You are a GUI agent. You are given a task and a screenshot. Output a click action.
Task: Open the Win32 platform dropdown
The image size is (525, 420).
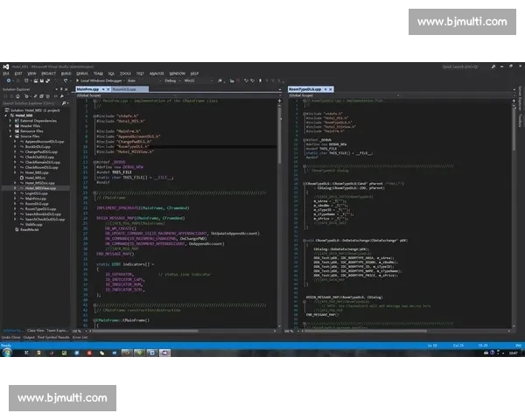tap(199, 80)
